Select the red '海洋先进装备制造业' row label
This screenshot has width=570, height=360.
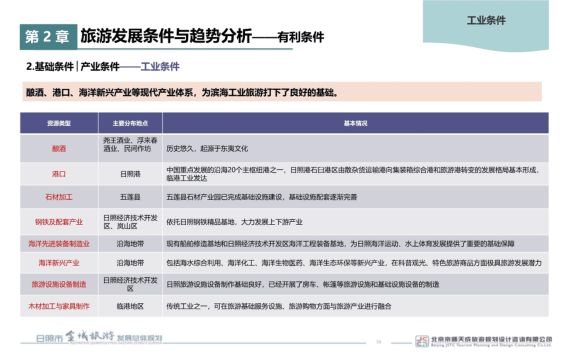click(x=59, y=244)
